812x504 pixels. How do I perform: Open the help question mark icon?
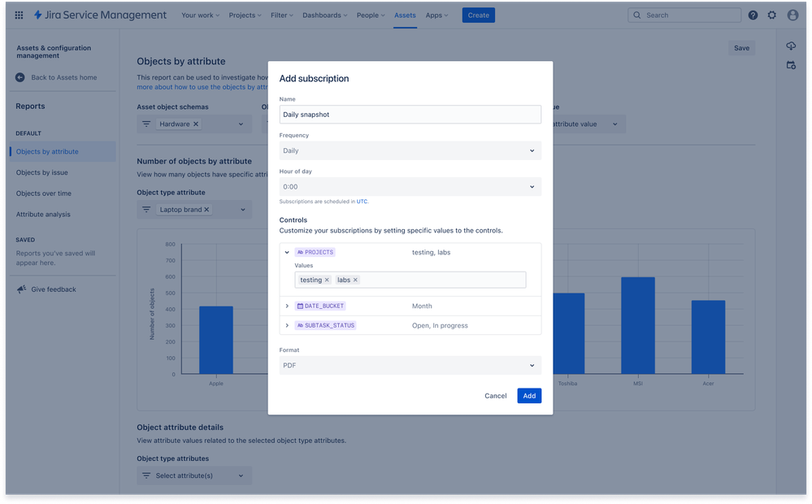tap(753, 15)
